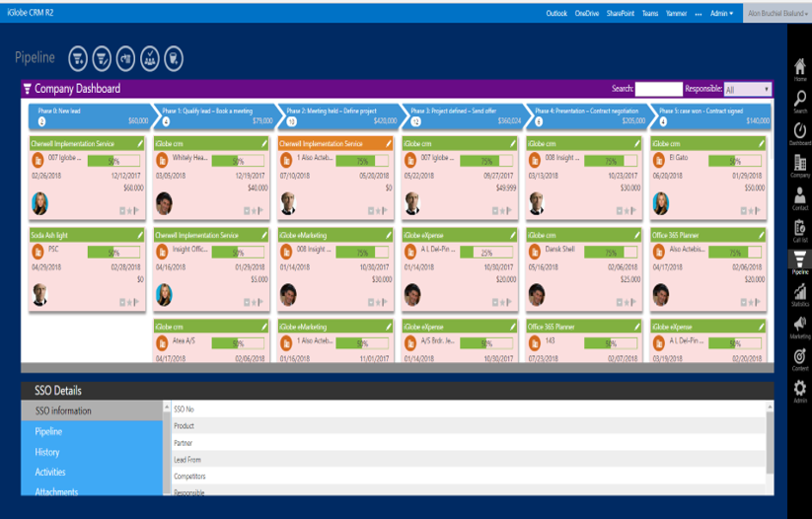
Task: Click Phase 5: case won header
Action: (x=710, y=116)
